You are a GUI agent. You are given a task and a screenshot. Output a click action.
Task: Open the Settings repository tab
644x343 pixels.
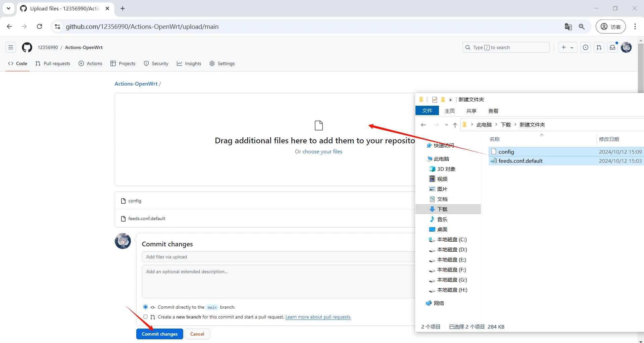tap(222, 63)
